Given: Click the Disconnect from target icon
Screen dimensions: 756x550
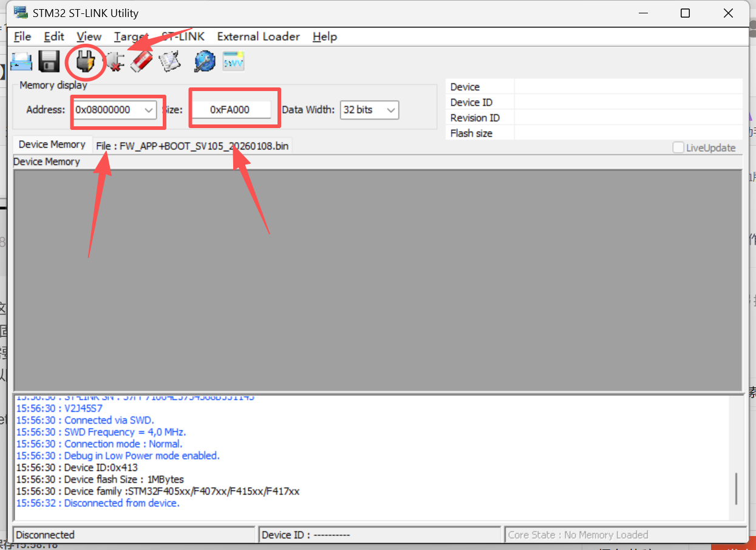Looking at the screenshot, I should click(115, 61).
